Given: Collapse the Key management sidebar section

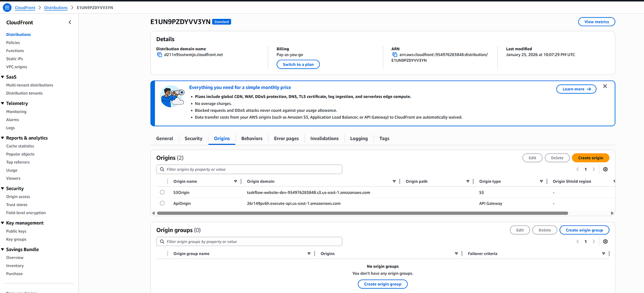Looking at the screenshot, I should tap(3, 223).
